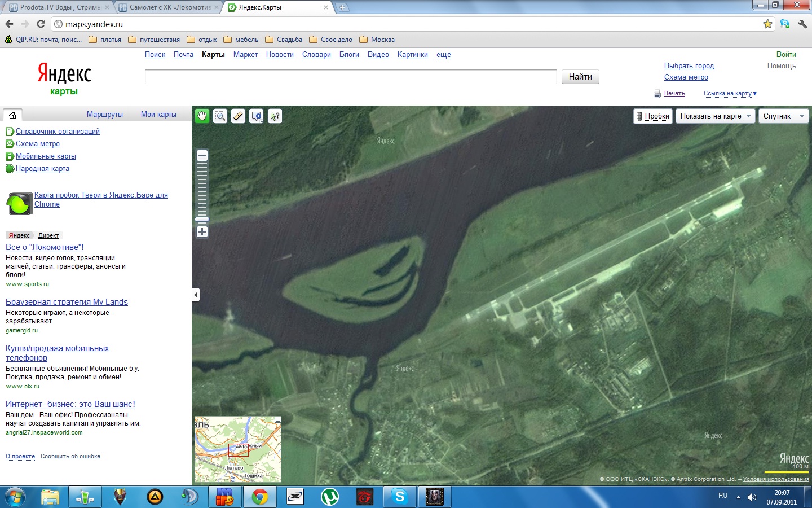Activate the magnifier zoom-area tool

pos(220,116)
